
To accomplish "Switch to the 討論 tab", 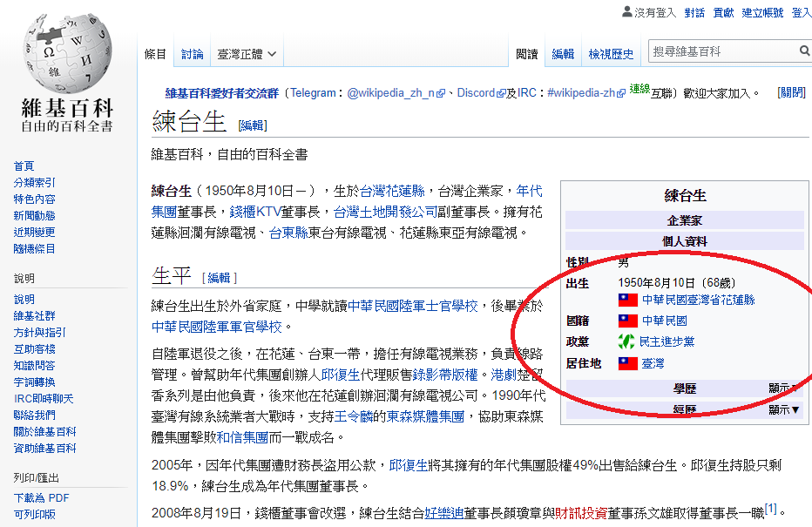I will point(193,54).
